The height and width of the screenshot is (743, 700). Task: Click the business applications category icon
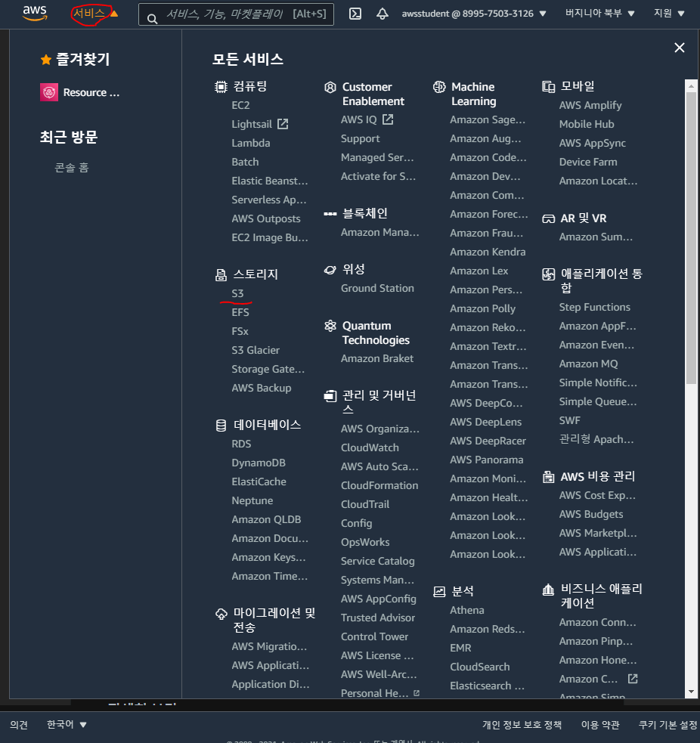click(548, 590)
